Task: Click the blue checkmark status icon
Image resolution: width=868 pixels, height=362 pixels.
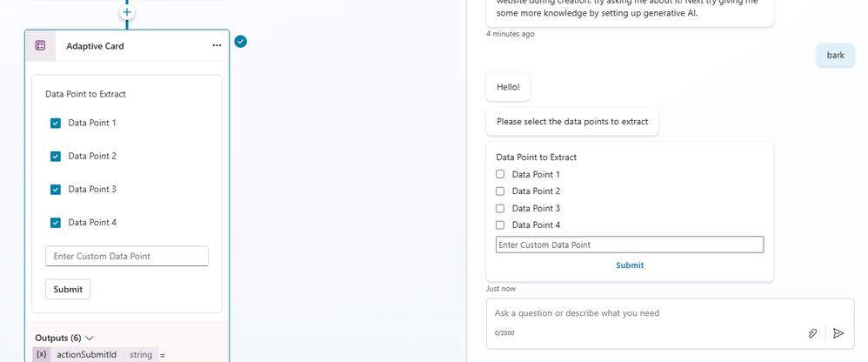Action: 241,41
